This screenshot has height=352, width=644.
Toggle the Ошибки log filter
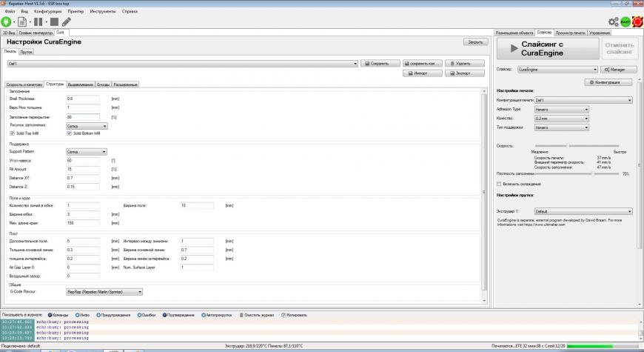147,315
